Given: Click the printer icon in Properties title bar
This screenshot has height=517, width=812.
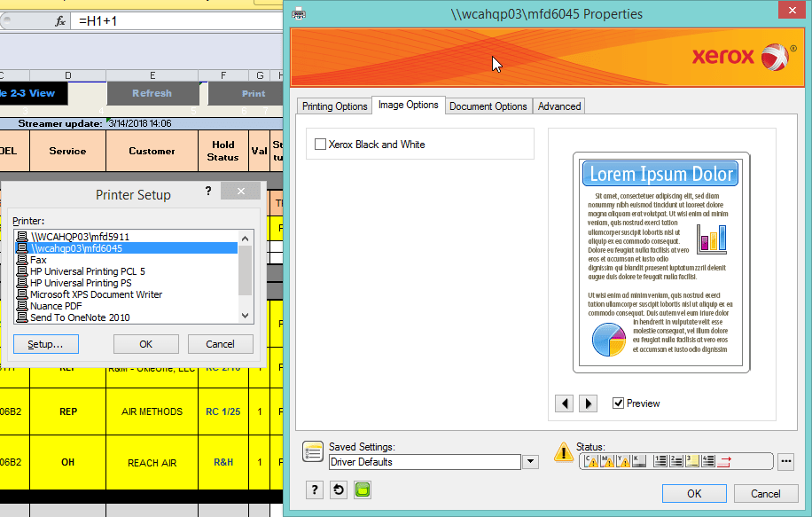Looking at the screenshot, I should [x=299, y=13].
